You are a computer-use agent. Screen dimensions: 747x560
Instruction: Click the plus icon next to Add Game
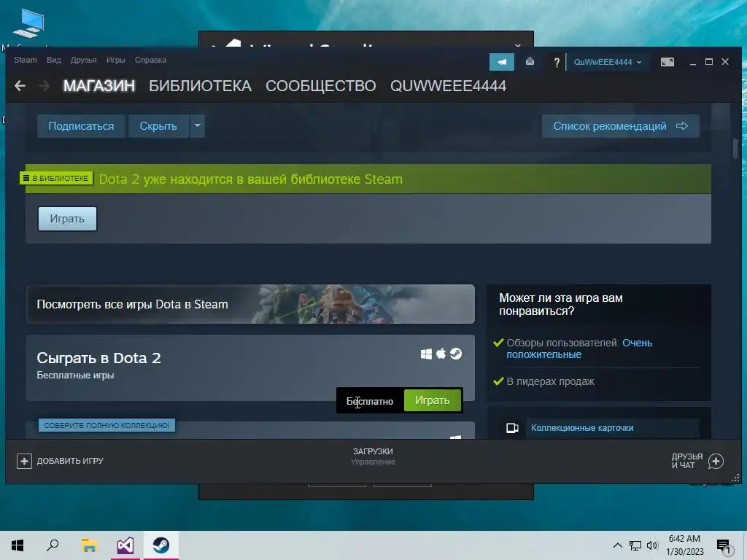[x=24, y=461]
